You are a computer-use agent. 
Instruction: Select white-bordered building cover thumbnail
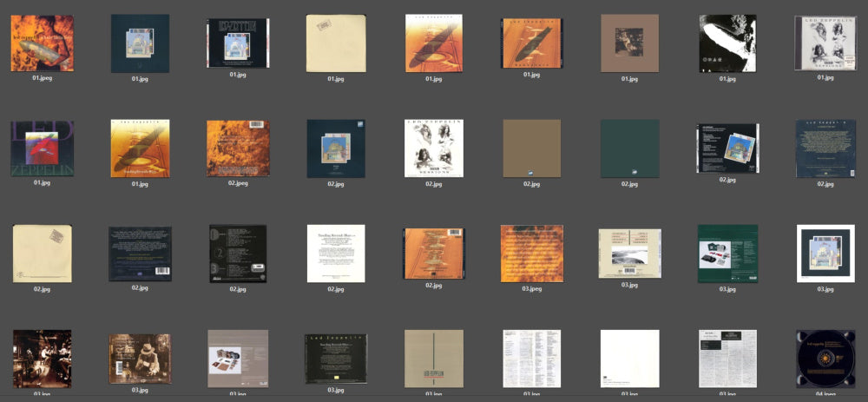pos(825,254)
